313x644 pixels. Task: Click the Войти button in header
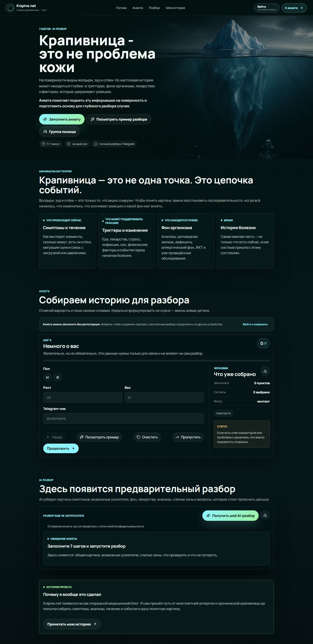click(x=267, y=8)
